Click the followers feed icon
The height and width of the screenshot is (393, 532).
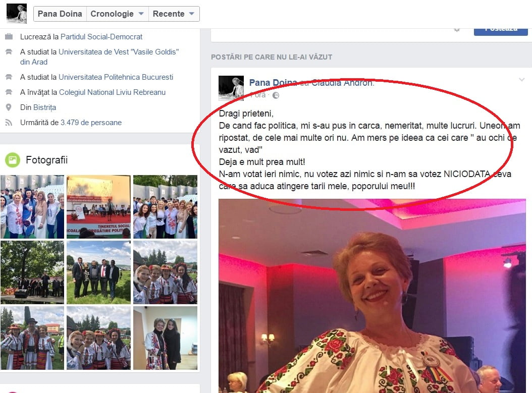(9, 123)
